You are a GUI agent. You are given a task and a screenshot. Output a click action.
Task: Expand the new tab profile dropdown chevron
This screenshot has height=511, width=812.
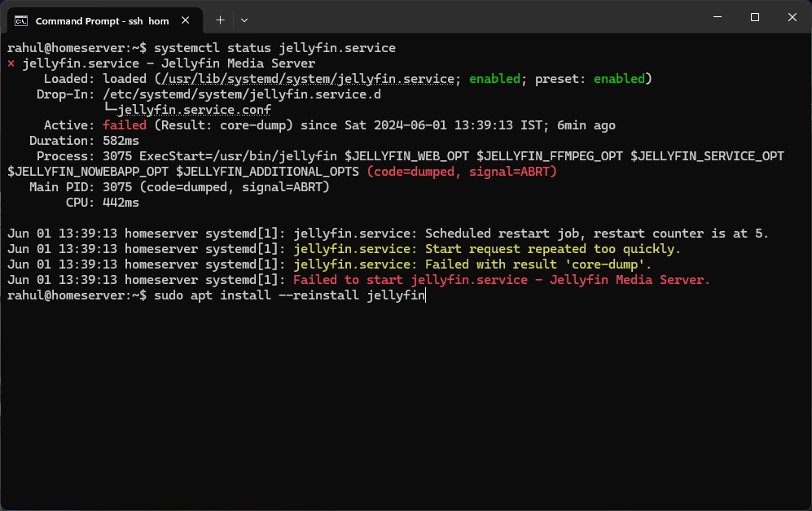click(244, 20)
